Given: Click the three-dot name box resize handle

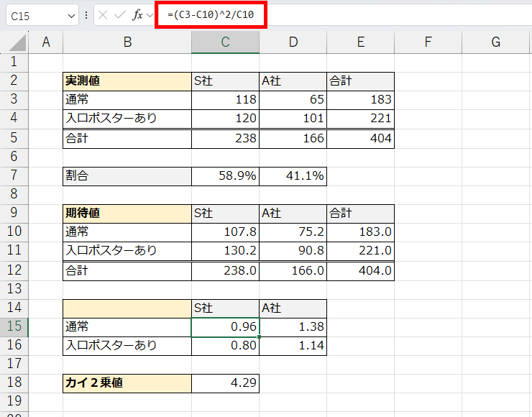Looking at the screenshot, I should coord(86,15).
